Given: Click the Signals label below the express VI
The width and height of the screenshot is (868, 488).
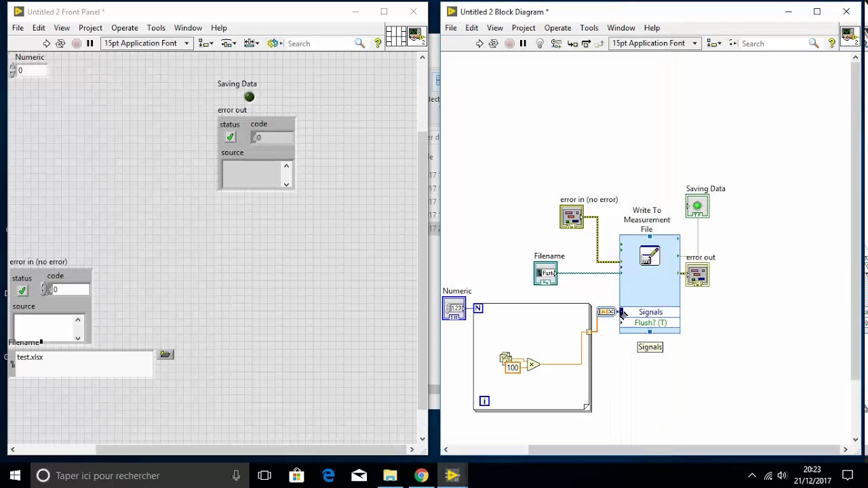Looking at the screenshot, I should pyautogui.click(x=650, y=347).
